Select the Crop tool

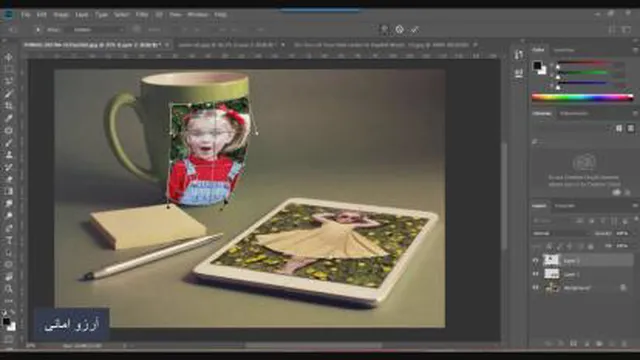pos(9,106)
